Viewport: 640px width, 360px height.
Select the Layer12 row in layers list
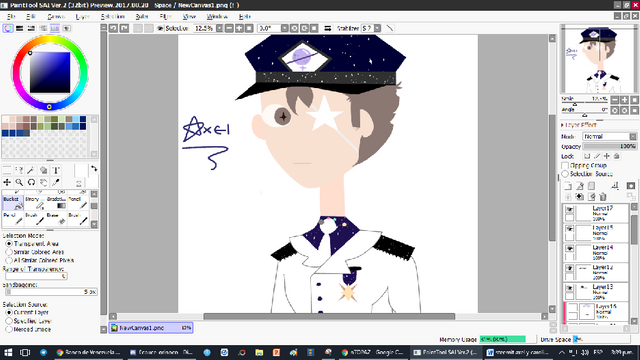click(596, 272)
